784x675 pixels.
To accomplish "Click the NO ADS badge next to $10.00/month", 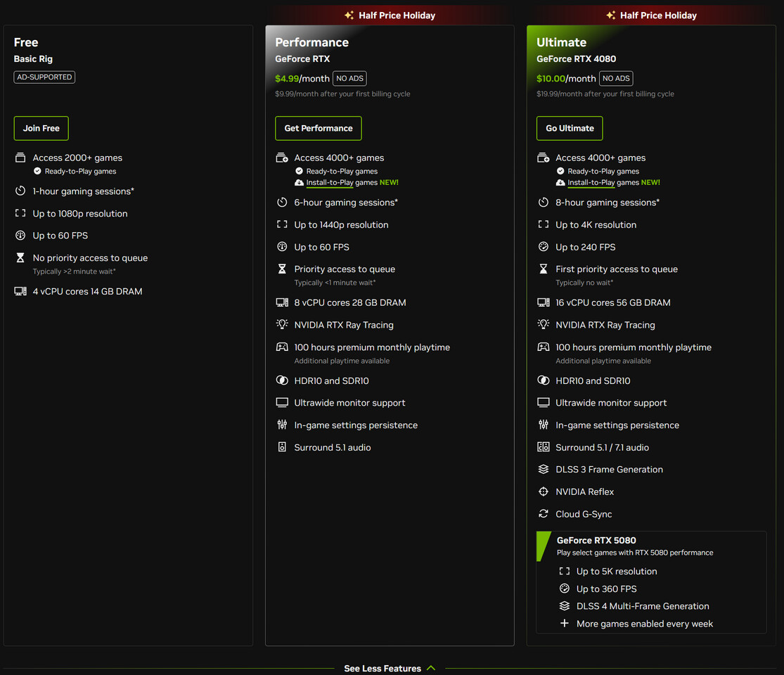I will (616, 78).
